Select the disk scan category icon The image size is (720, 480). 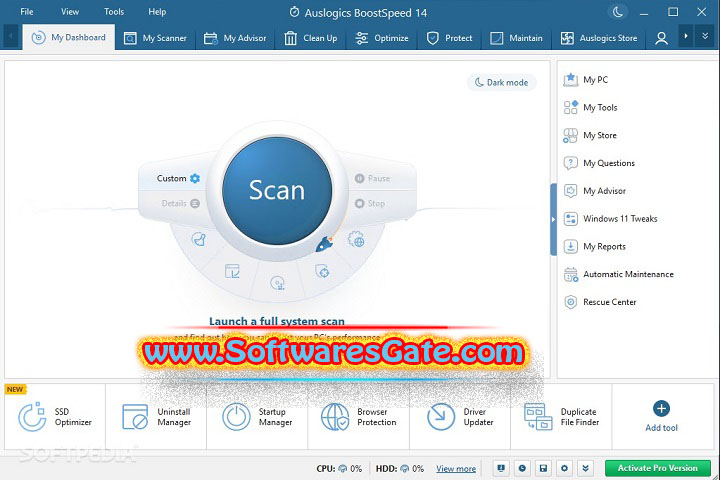(277, 283)
